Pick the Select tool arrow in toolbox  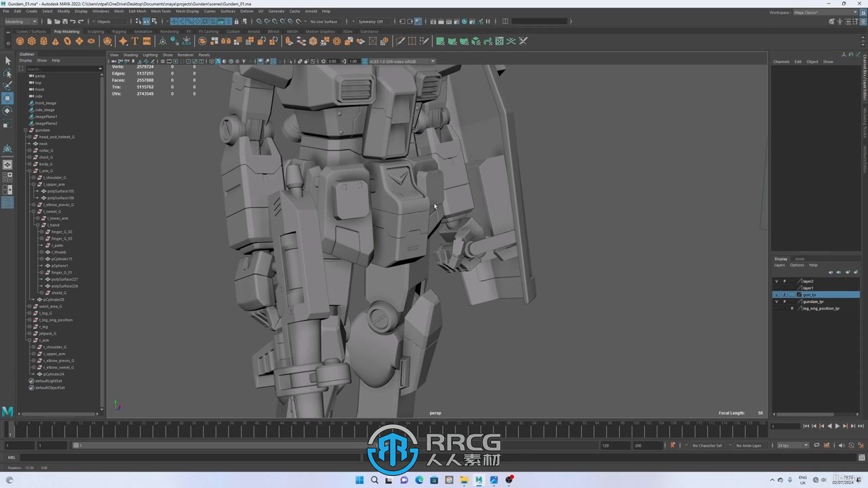pyautogui.click(x=7, y=61)
